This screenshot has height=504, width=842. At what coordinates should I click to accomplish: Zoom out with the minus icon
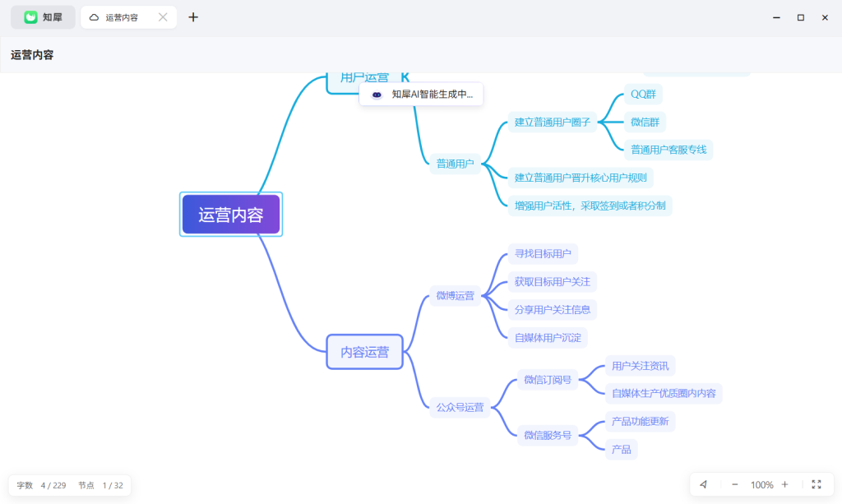coord(734,484)
